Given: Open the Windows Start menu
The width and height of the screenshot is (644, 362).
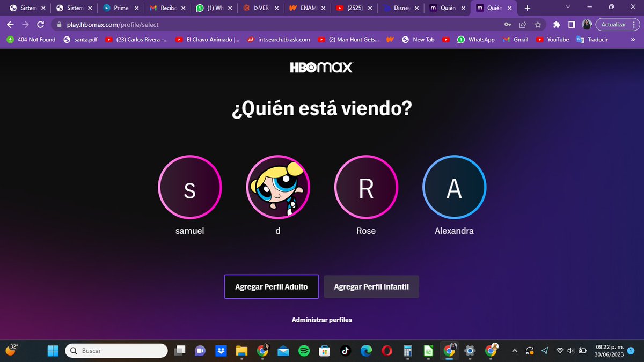Looking at the screenshot, I should (53, 350).
